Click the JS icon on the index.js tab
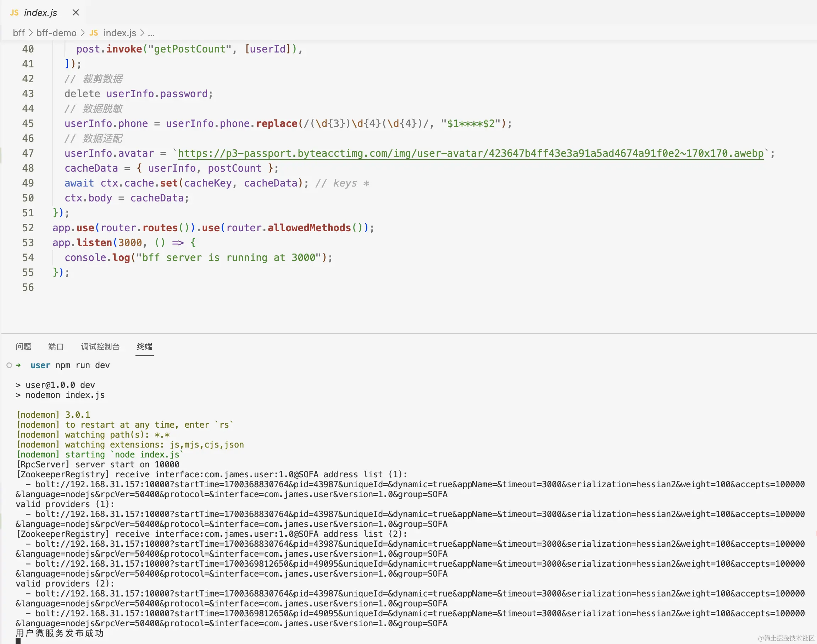Screen dimensions: 817x644 [14, 12]
